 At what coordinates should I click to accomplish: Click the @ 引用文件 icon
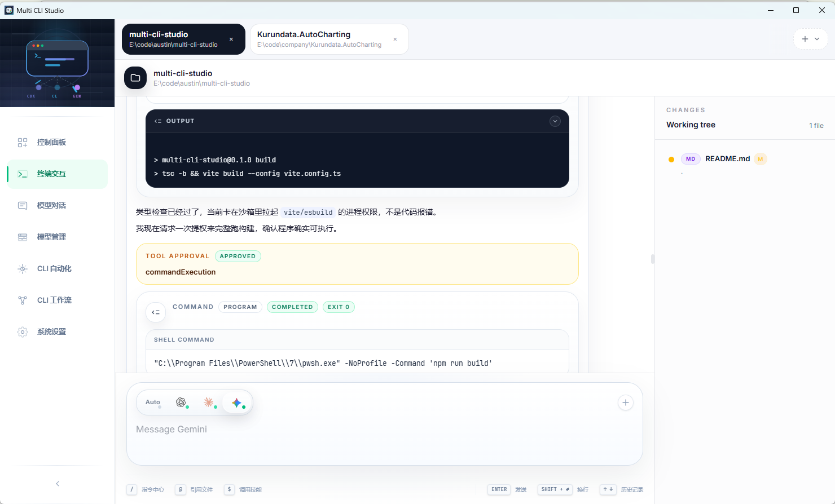tap(180, 489)
